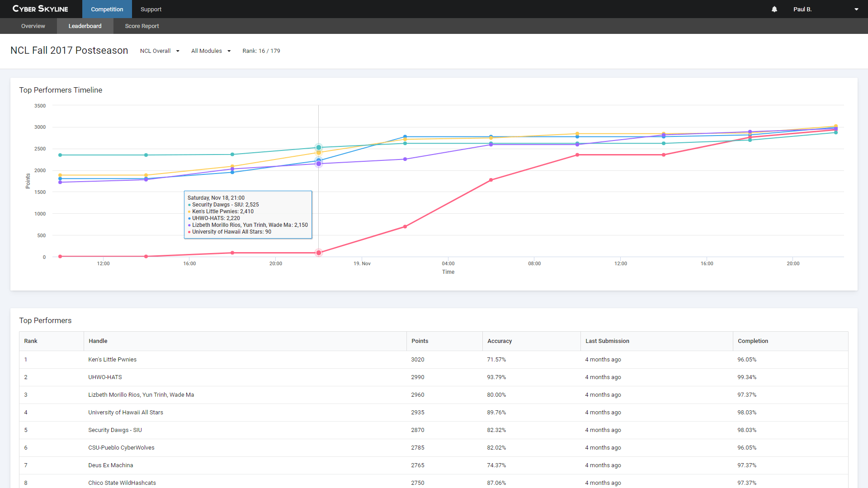Click the Leaderboard tab
The height and width of the screenshot is (488, 868).
(84, 26)
